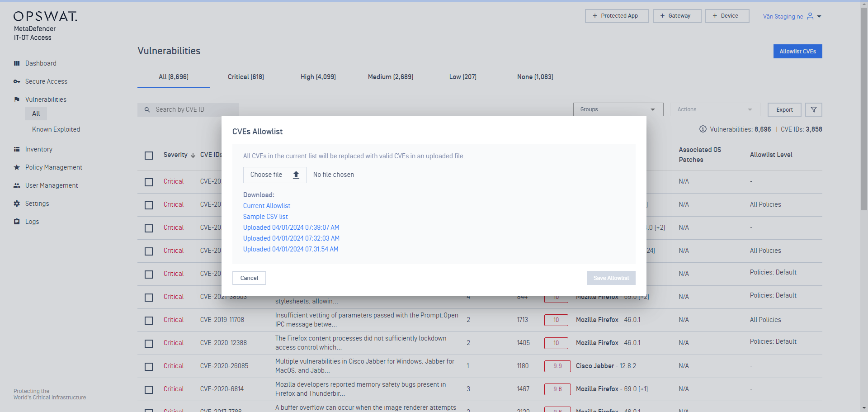This screenshot has width=868, height=412.
Task: Click the CVE-2020-26085 ID text
Action: click(224, 366)
